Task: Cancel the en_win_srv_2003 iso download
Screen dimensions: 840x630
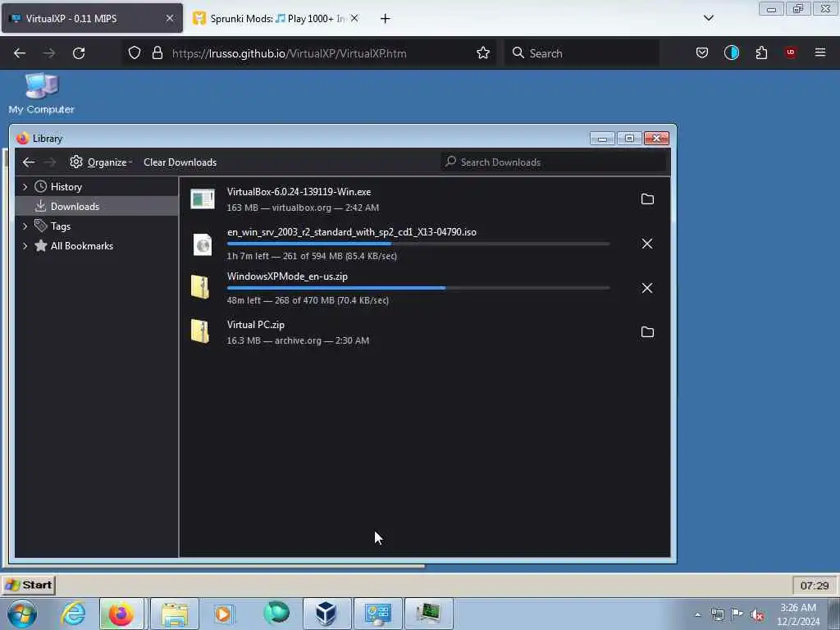Action: (x=647, y=244)
